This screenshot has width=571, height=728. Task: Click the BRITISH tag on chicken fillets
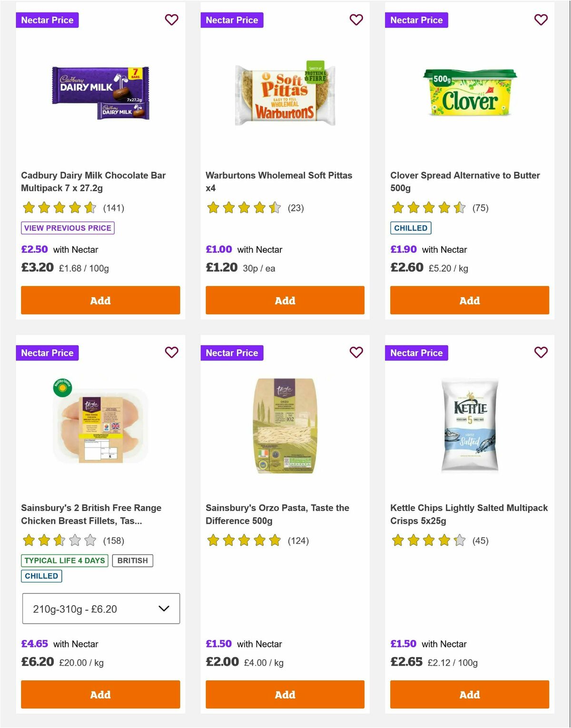pos(132,560)
